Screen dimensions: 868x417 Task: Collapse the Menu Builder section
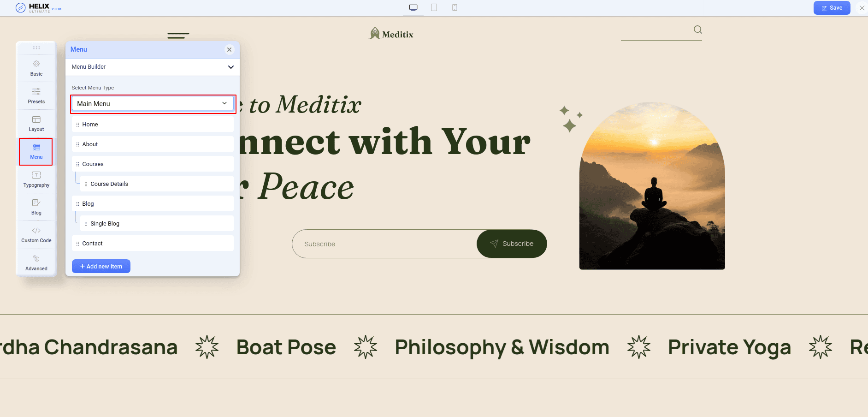pos(230,67)
